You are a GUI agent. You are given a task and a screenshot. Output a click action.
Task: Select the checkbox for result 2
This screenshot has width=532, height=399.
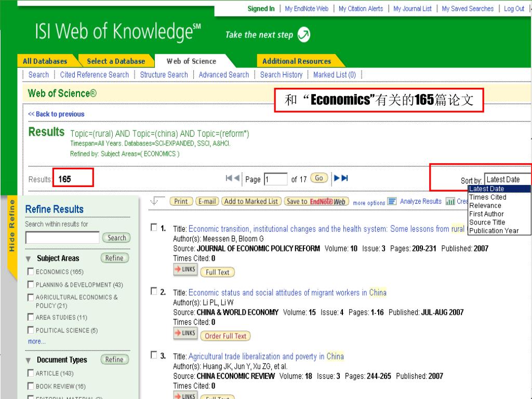153,291
